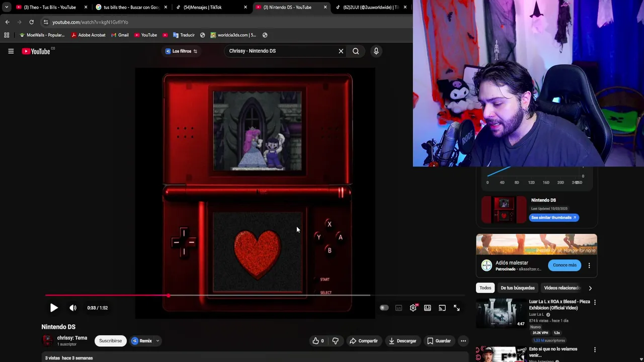Open the Esto si que no lo veíamos venir video
This screenshot has width=644, height=362.
[553, 352]
